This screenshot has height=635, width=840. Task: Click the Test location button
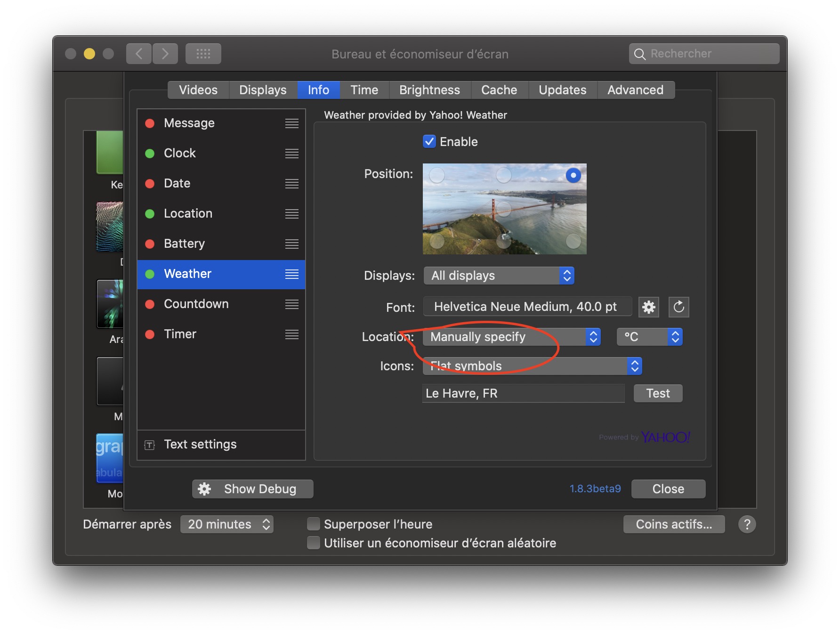tap(658, 393)
